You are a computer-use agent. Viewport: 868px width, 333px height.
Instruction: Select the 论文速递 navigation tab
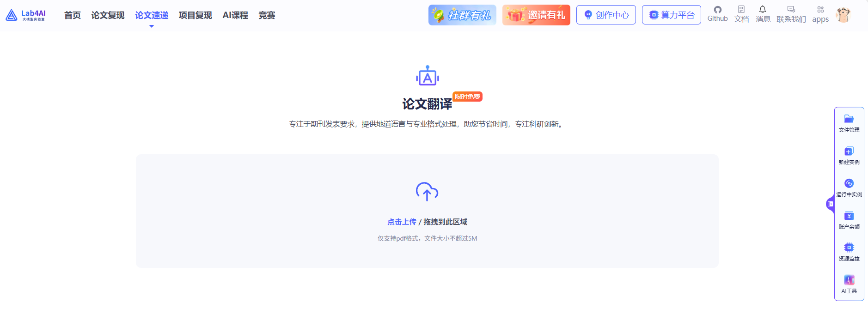point(152,15)
